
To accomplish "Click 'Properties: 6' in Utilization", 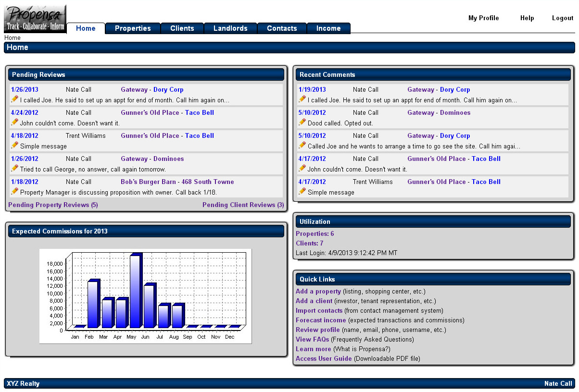I will tap(315, 234).
